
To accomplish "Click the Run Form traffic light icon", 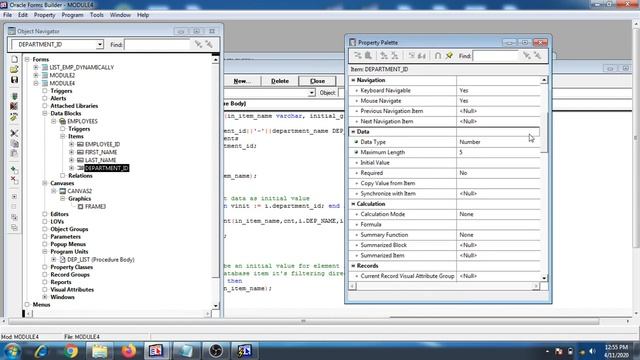I will pyautogui.click(x=14, y=96).
